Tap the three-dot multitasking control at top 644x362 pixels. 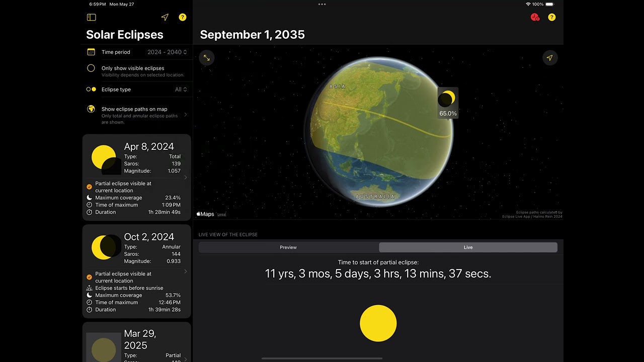coord(322,4)
